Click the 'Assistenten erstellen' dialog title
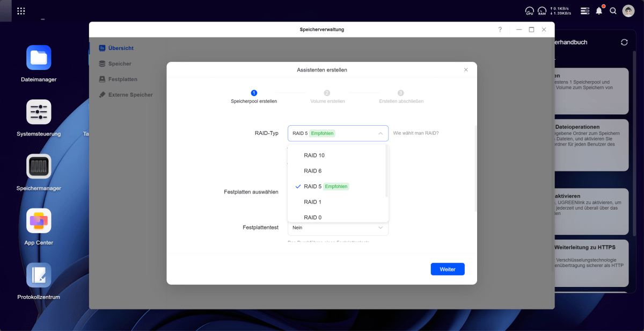This screenshot has height=331, width=644. (x=322, y=70)
